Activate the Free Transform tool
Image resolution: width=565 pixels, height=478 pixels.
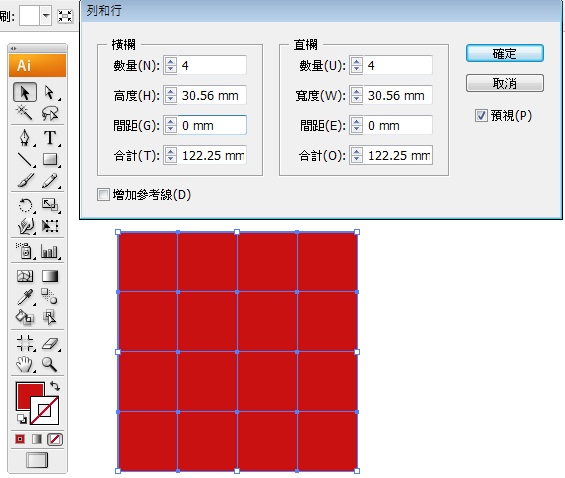50,226
